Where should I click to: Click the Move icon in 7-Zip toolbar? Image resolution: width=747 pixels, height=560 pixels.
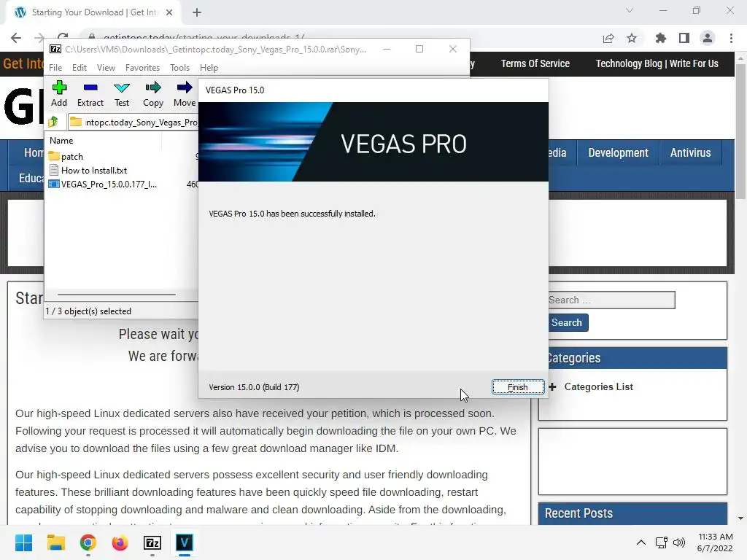coord(185,94)
